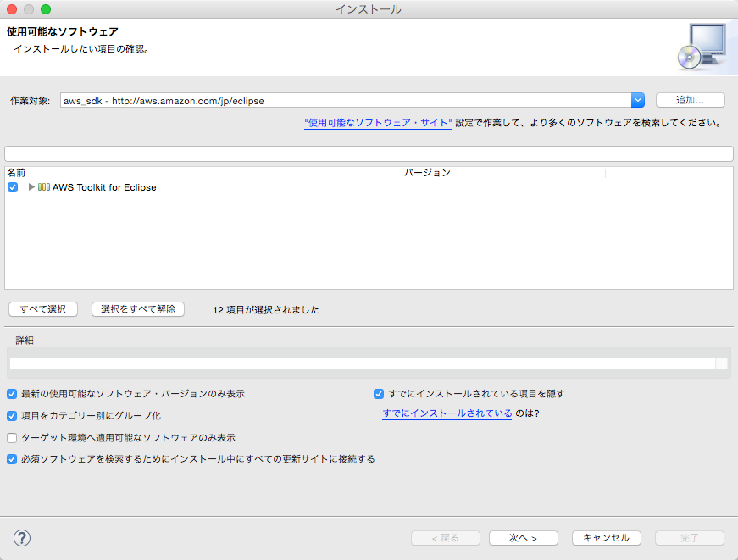Screen dimensions: 738x560
Task: Click the 追加... button
Action: tap(690, 100)
